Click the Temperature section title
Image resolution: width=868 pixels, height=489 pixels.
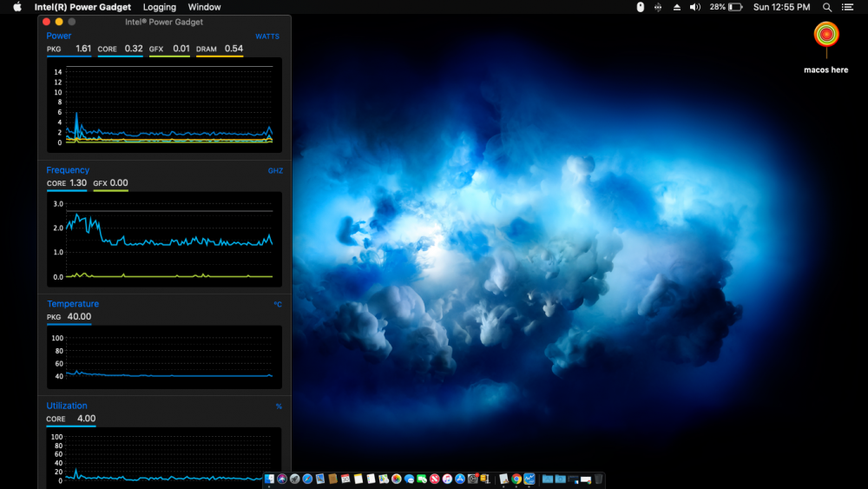(x=73, y=303)
